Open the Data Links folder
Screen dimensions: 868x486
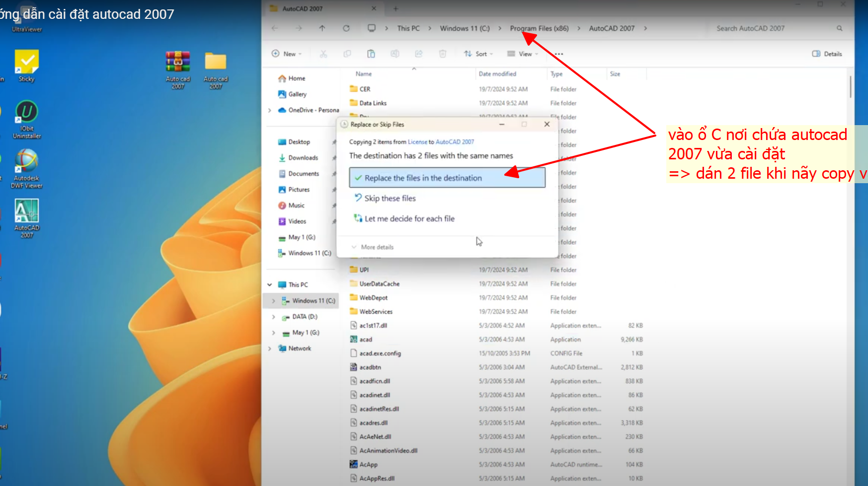(x=368, y=103)
